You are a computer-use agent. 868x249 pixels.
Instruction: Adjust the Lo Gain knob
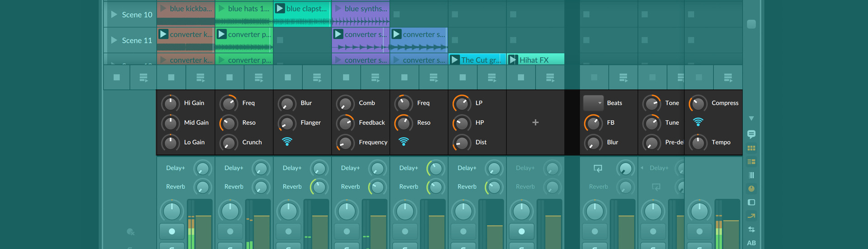coord(170,143)
